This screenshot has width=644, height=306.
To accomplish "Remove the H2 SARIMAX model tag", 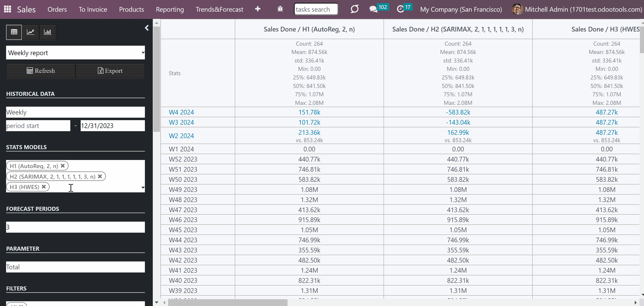I will click(100, 176).
